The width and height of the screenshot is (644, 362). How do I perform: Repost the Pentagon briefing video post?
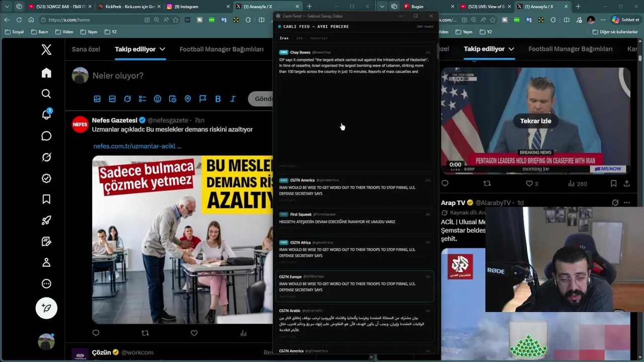click(487, 184)
